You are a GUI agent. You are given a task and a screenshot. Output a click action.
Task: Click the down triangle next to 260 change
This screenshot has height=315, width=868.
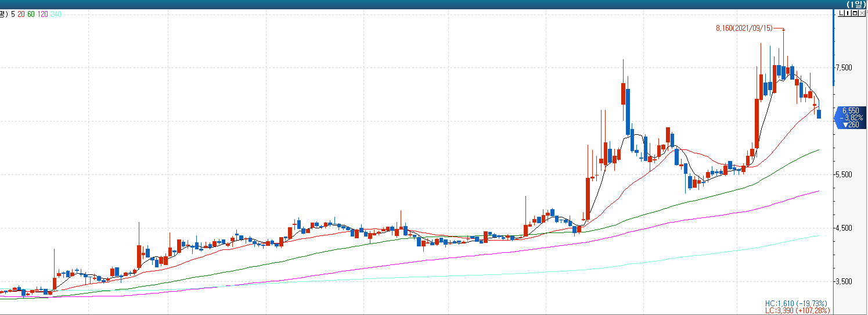pyautogui.click(x=845, y=125)
